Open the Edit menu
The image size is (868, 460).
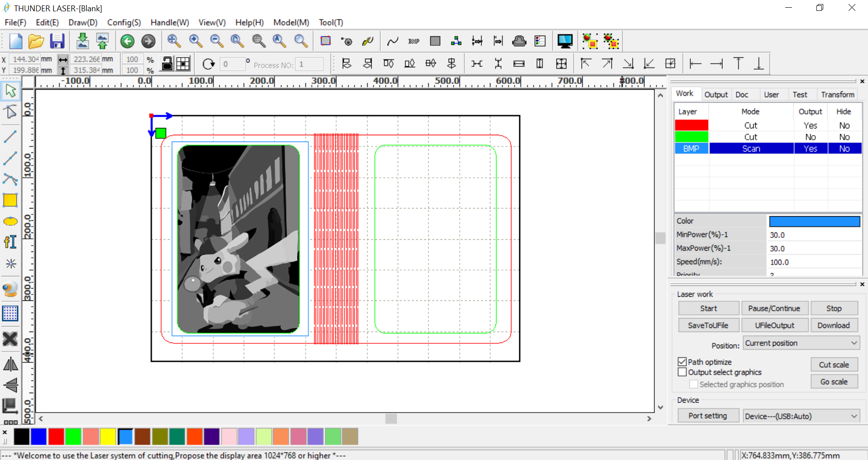[x=47, y=22]
